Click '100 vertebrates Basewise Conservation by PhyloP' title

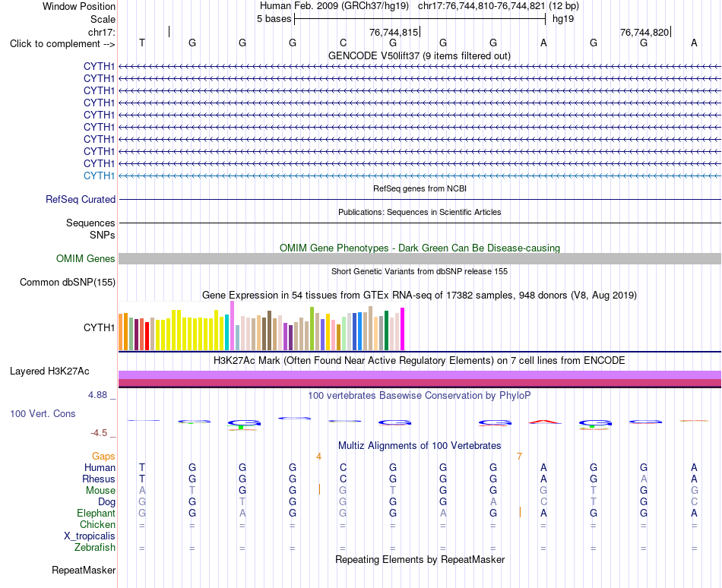tap(420, 395)
